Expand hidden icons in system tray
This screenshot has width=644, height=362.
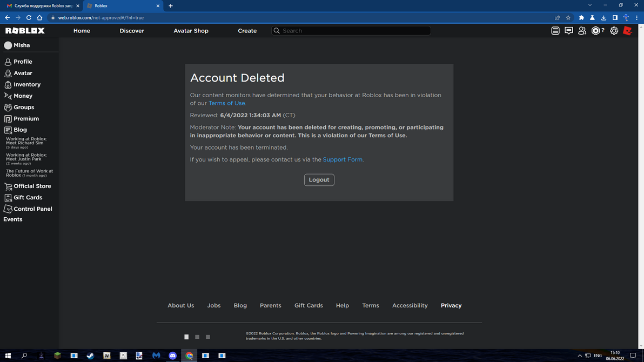tap(579, 356)
